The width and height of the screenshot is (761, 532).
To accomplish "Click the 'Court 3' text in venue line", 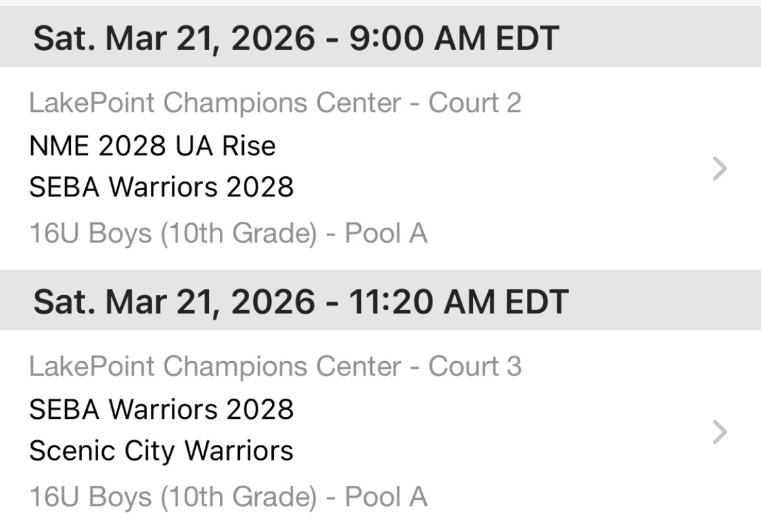I will [x=475, y=366].
